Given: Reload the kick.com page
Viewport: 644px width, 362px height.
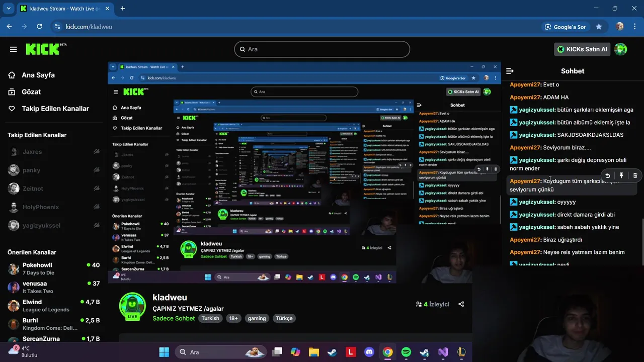Looking at the screenshot, I should (39, 27).
